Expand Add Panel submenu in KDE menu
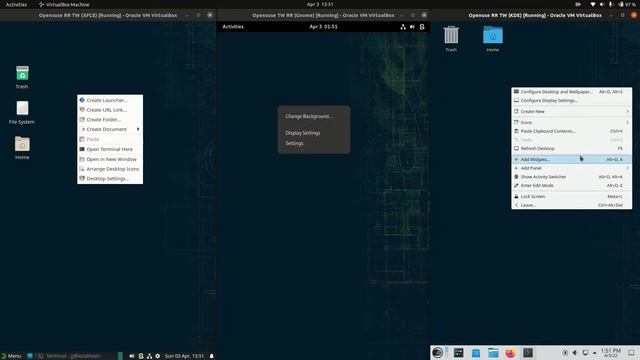 tap(571, 168)
